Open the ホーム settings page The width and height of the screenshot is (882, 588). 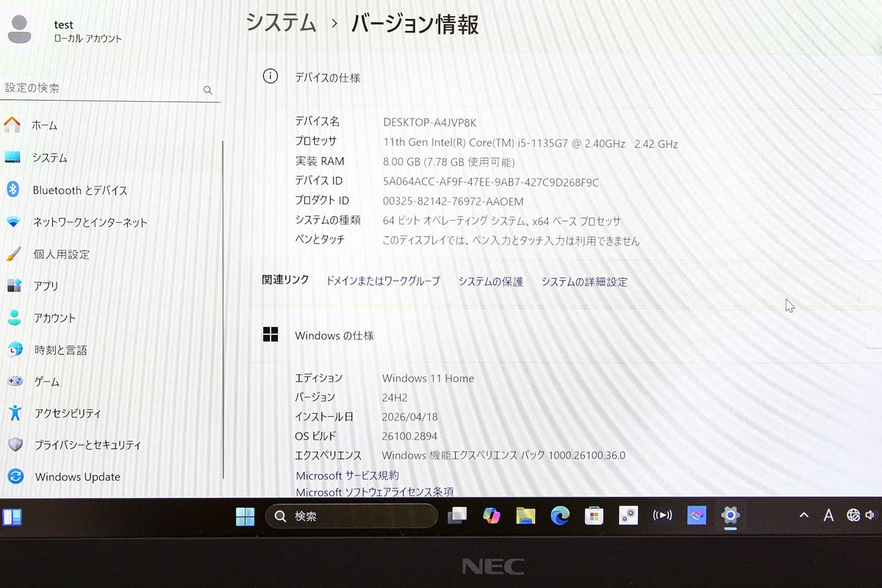click(110, 126)
